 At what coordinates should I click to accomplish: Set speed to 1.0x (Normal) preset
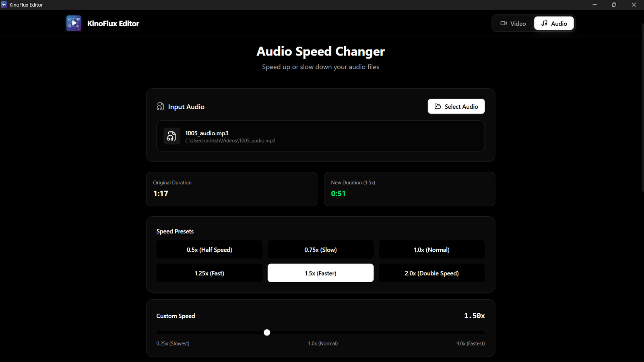coord(431,250)
